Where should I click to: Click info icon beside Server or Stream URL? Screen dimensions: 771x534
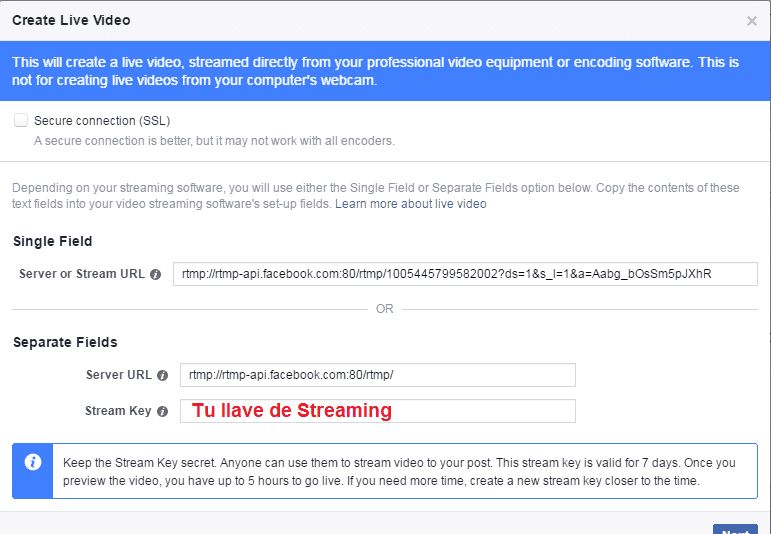pos(155,274)
